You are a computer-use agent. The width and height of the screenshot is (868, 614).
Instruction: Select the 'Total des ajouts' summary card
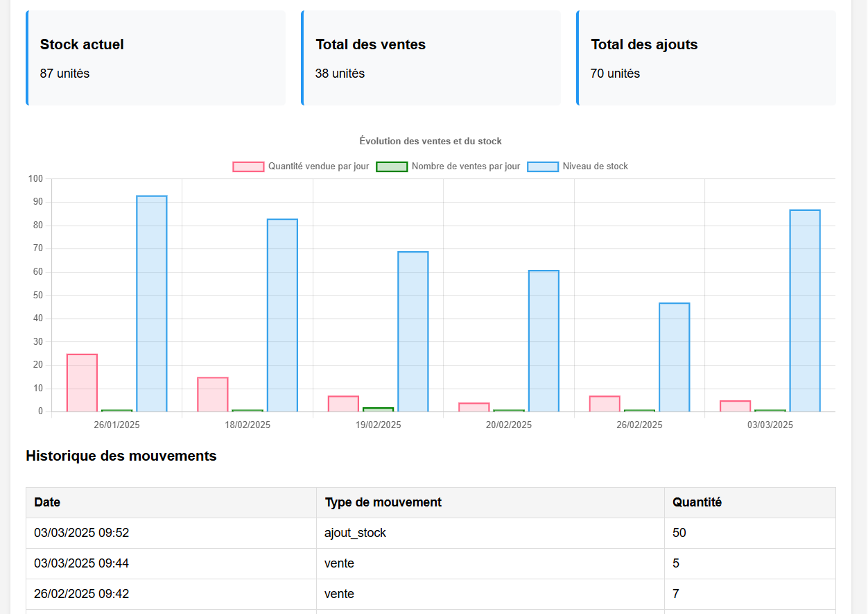(706, 58)
